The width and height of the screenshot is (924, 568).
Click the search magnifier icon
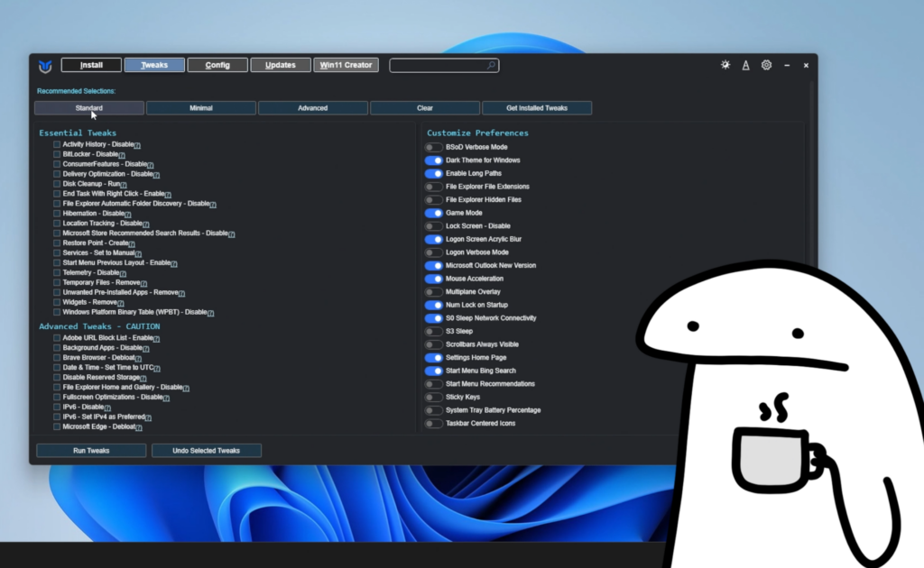491,65
